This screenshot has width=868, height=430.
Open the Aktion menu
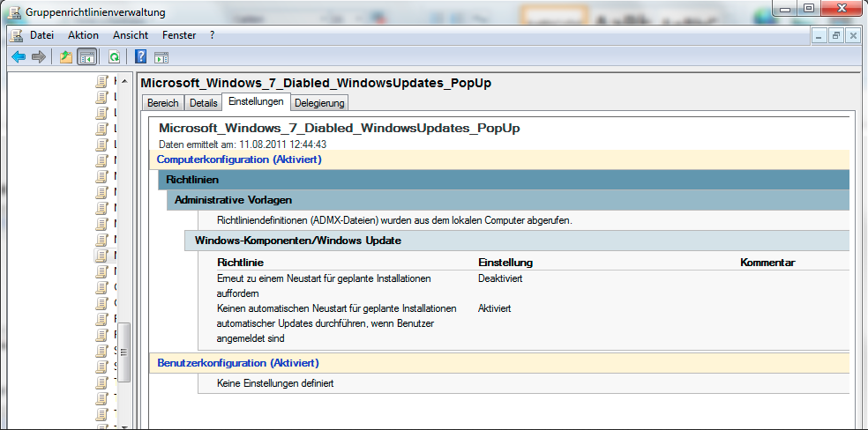(x=83, y=35)
